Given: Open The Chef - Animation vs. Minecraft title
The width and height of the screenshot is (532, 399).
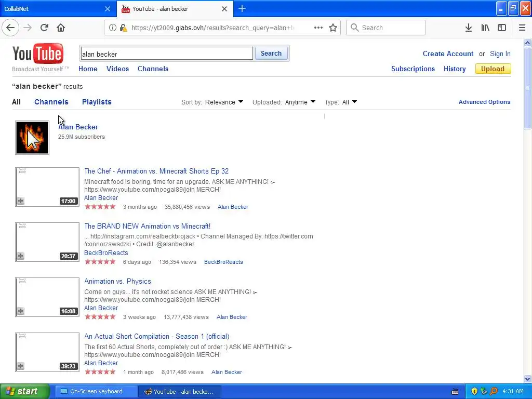Looking at the screenshot, I should click(156, 171).
